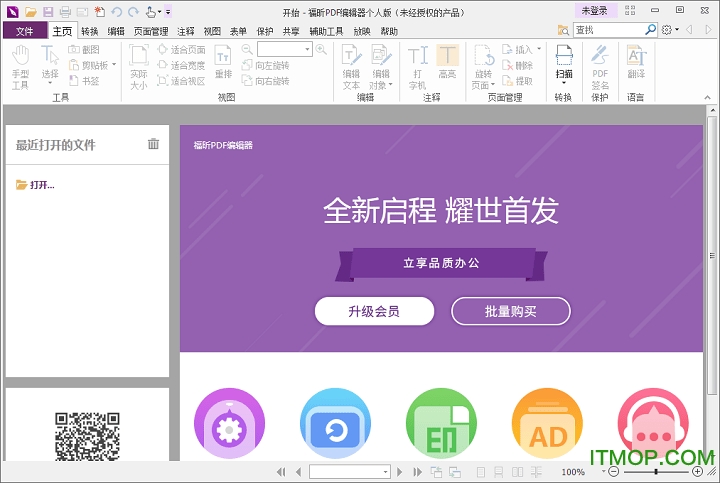Screen dimensions: 720x483
Task: Go to first page button in status bar
Action: [x=281, y=472]
